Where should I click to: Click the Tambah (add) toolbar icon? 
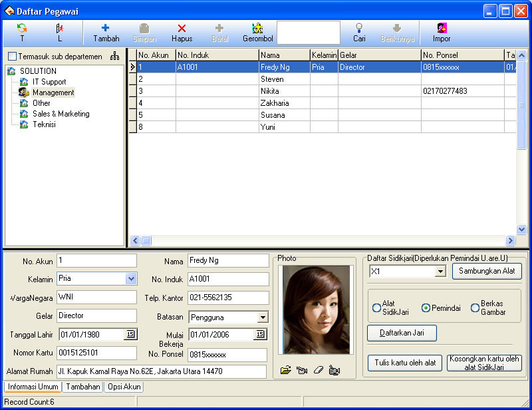pyautogui.click(x=106, y=29)
